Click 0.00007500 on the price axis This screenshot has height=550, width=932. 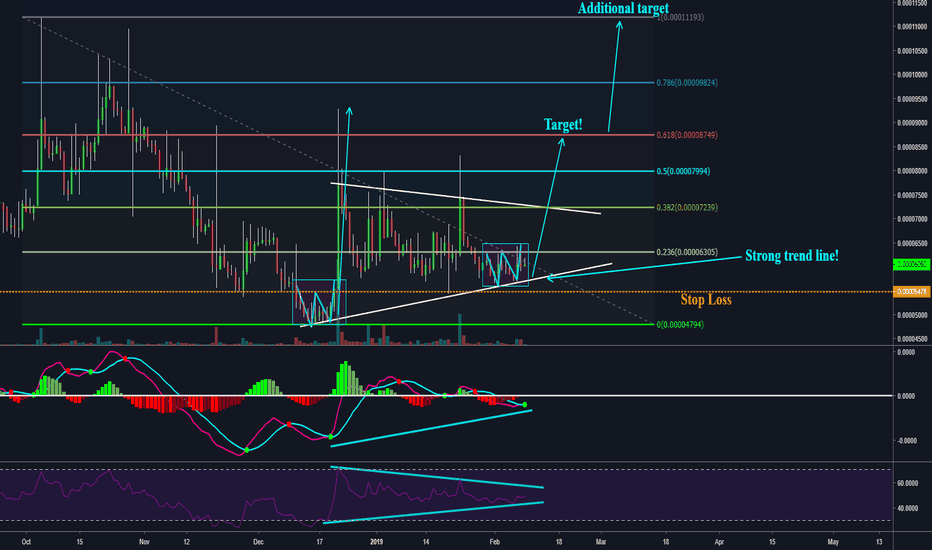(912, 195)
